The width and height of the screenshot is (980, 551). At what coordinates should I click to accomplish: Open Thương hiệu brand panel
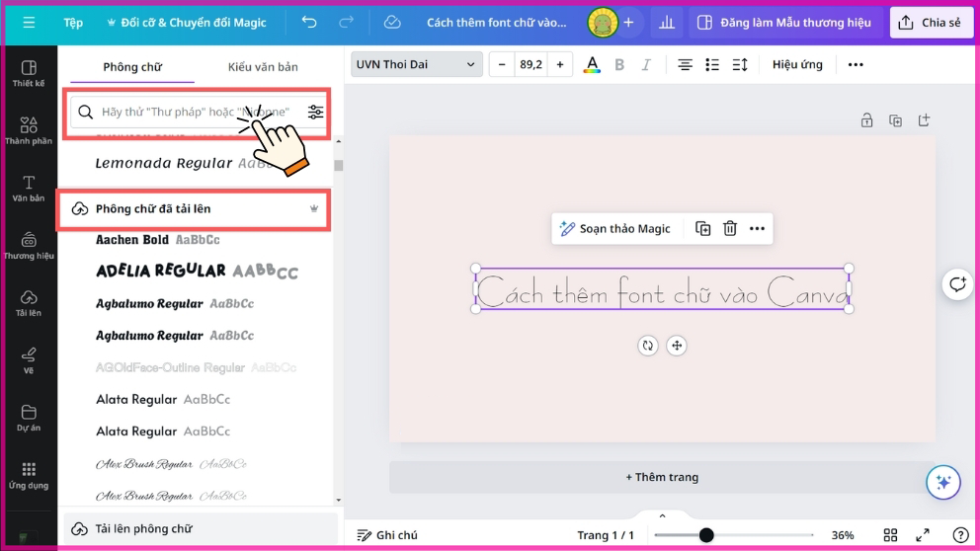coord(29,246)
